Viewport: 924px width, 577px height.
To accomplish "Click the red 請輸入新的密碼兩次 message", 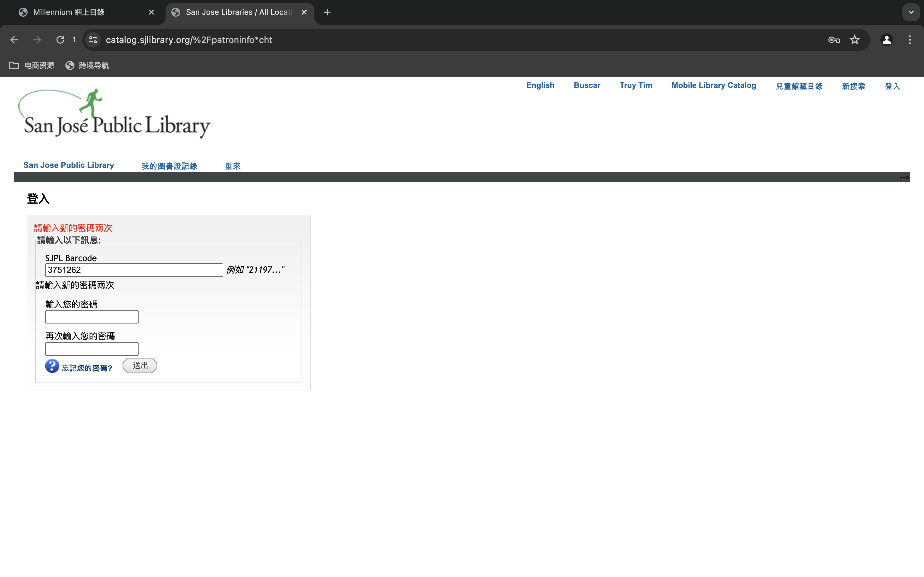I will (x=73, y=228).
